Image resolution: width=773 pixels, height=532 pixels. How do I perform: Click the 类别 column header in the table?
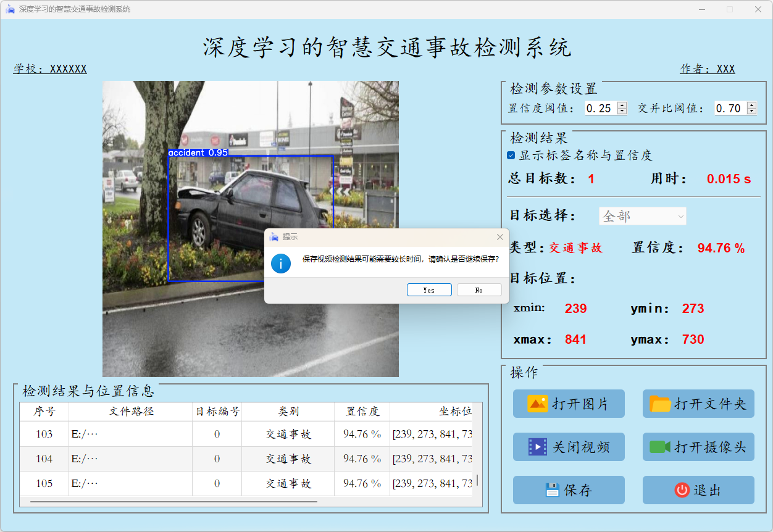288,412
